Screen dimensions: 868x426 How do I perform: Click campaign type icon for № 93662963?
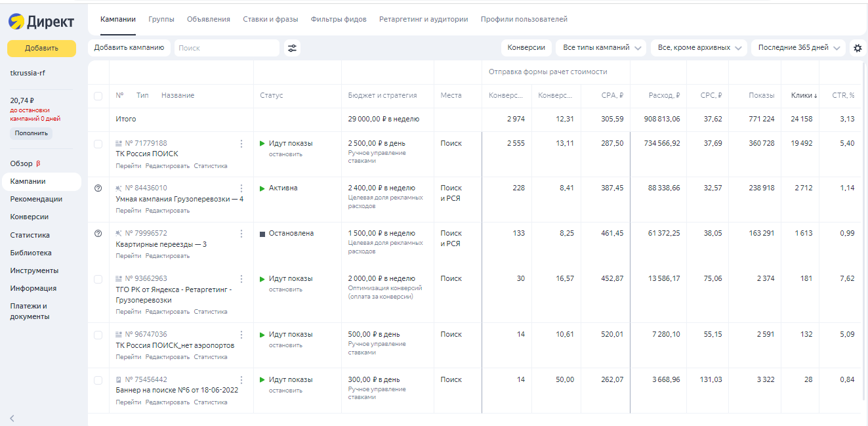point(119,278)
